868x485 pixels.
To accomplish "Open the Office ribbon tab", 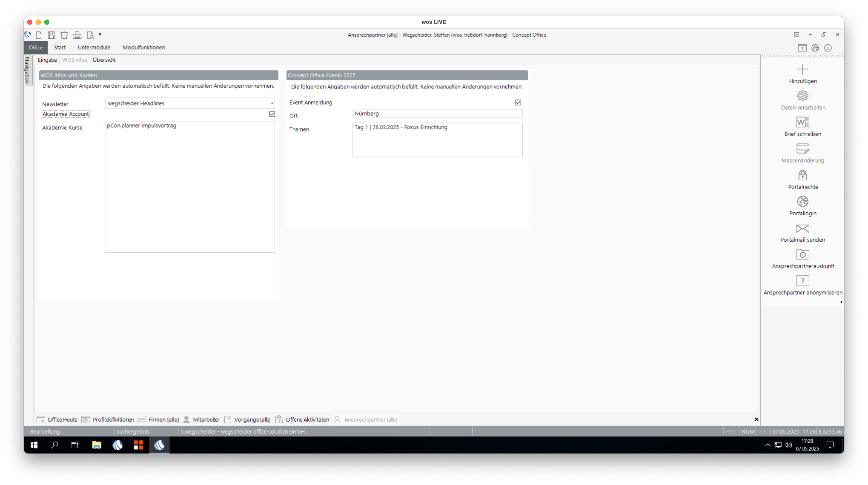I will tap(36, 47).
